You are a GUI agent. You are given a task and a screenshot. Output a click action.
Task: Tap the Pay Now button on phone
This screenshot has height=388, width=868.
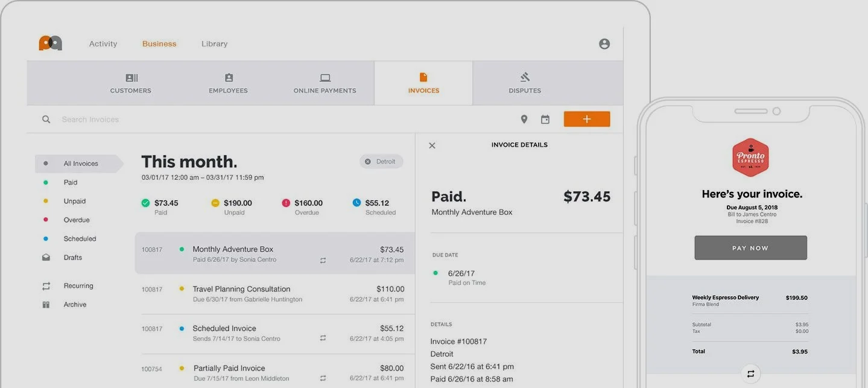750,248
